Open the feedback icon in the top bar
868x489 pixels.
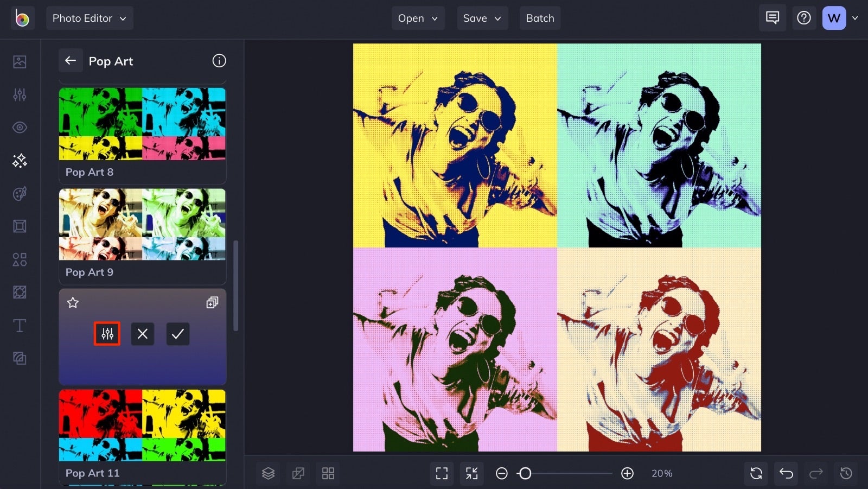click(x=772, y=17)
